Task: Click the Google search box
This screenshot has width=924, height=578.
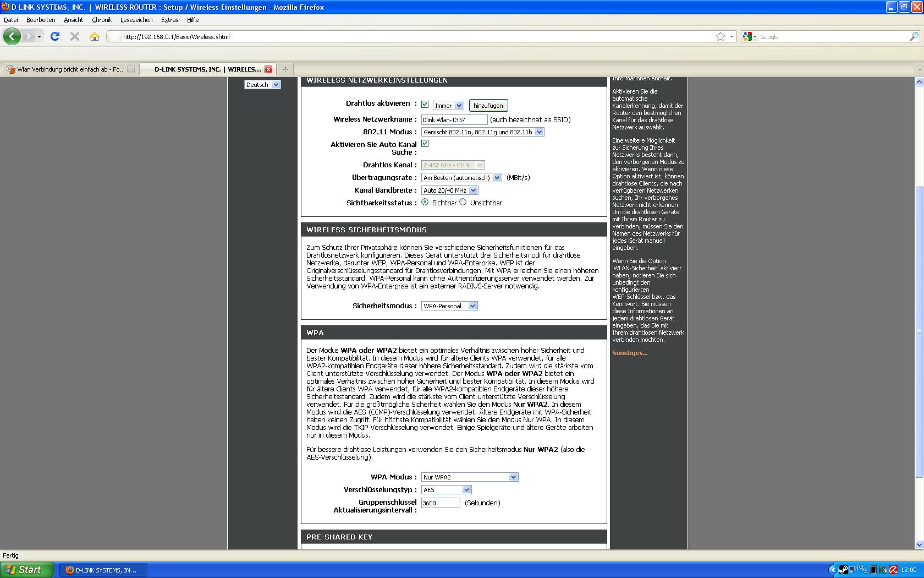Action: tap(833, 37)
